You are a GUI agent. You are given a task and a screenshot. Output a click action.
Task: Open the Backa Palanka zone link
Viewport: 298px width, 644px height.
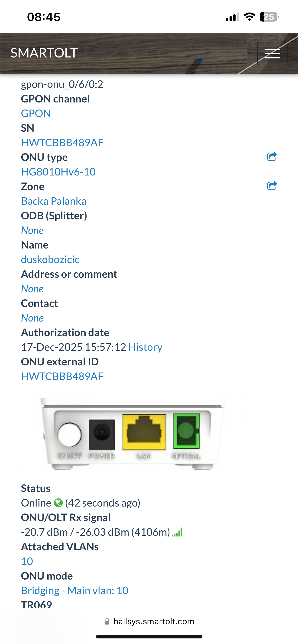pyautogui.click(x=54, y=201)
